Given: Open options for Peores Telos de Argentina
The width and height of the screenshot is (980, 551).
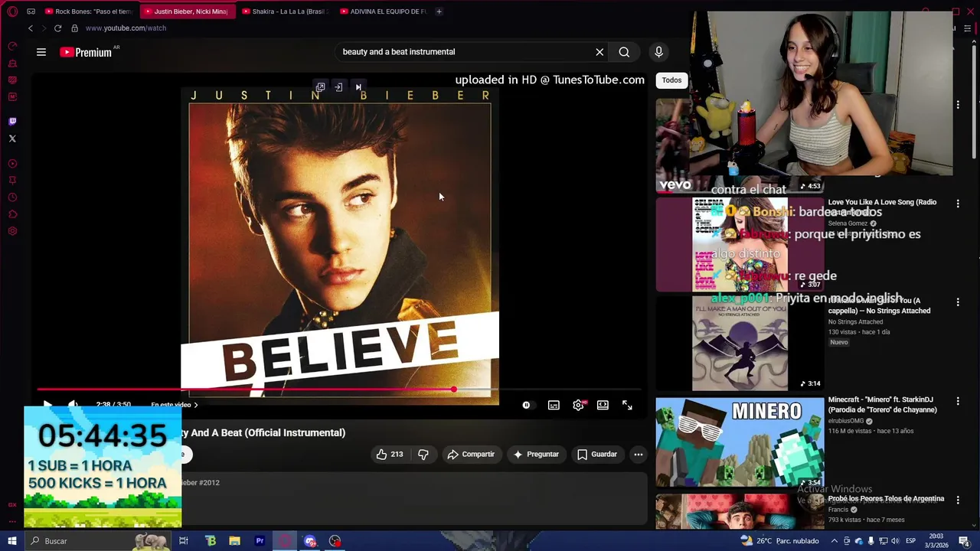Looking at the screenshot, I should [958, 500].
